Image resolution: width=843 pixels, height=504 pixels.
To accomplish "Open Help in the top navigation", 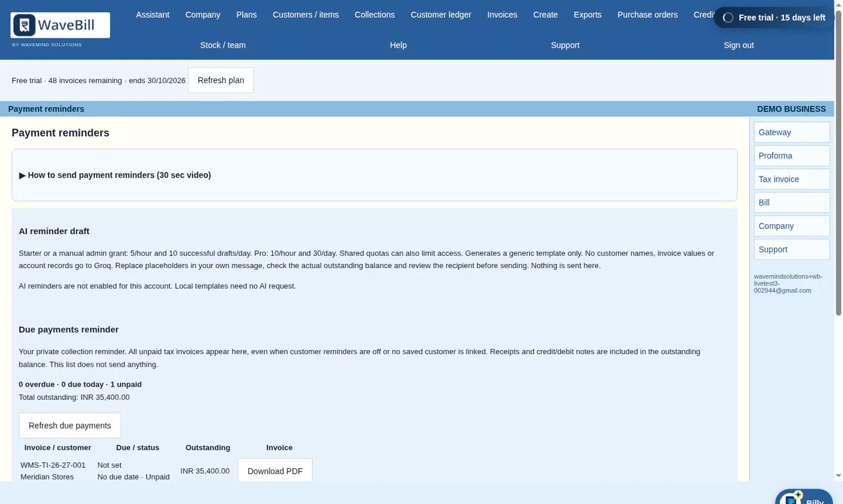I will tap(398, 45).
